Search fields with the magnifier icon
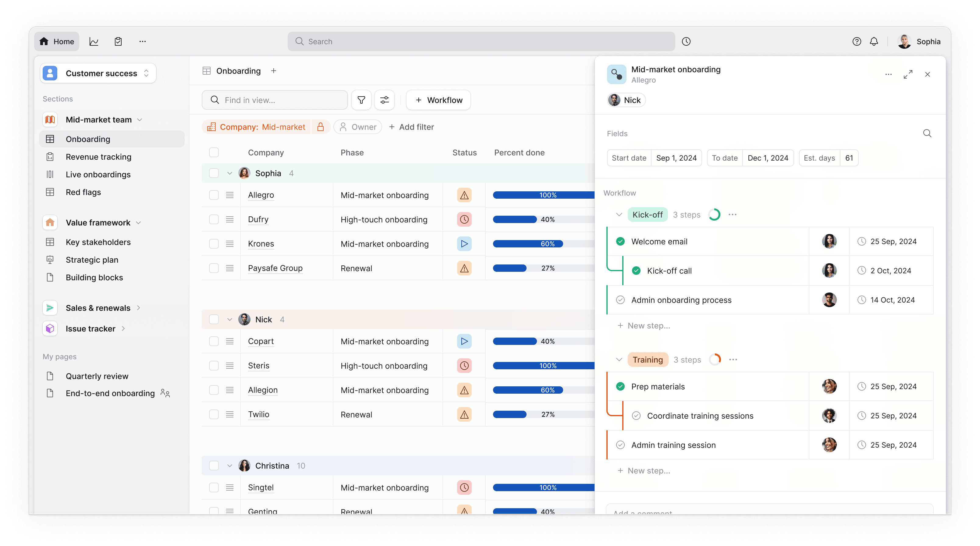Image resolution: width=980 pixels, height=546 pixels. pyautogui.click(x=927, y=133)
